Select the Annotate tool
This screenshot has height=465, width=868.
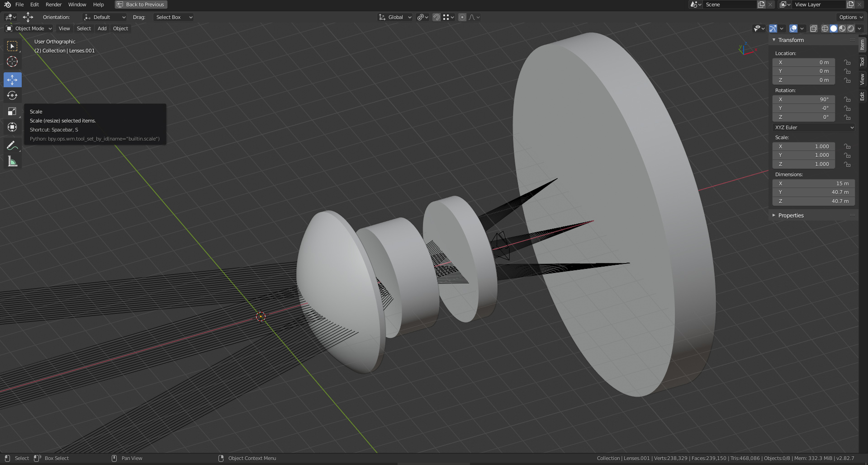pyautogui.click(x=13, y=145)
